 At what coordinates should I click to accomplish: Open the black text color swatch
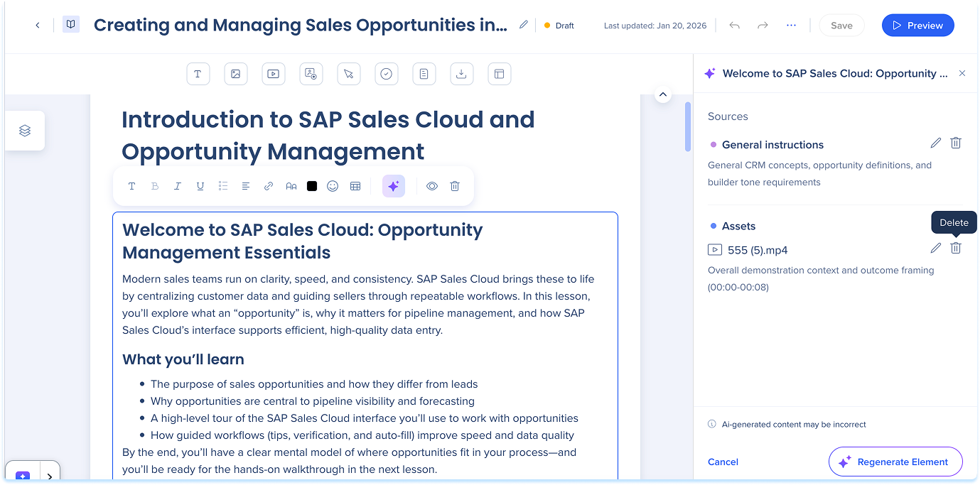coord(311,186)
